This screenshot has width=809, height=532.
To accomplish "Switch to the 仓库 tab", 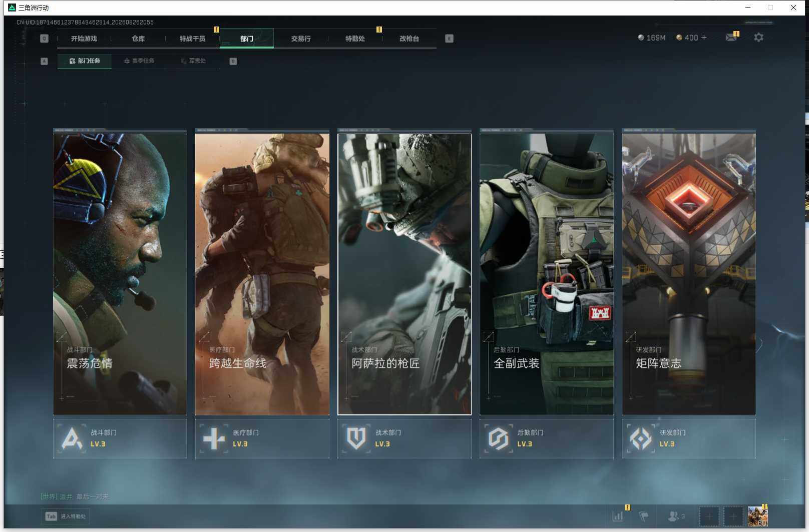I will (x=138, y=39).
